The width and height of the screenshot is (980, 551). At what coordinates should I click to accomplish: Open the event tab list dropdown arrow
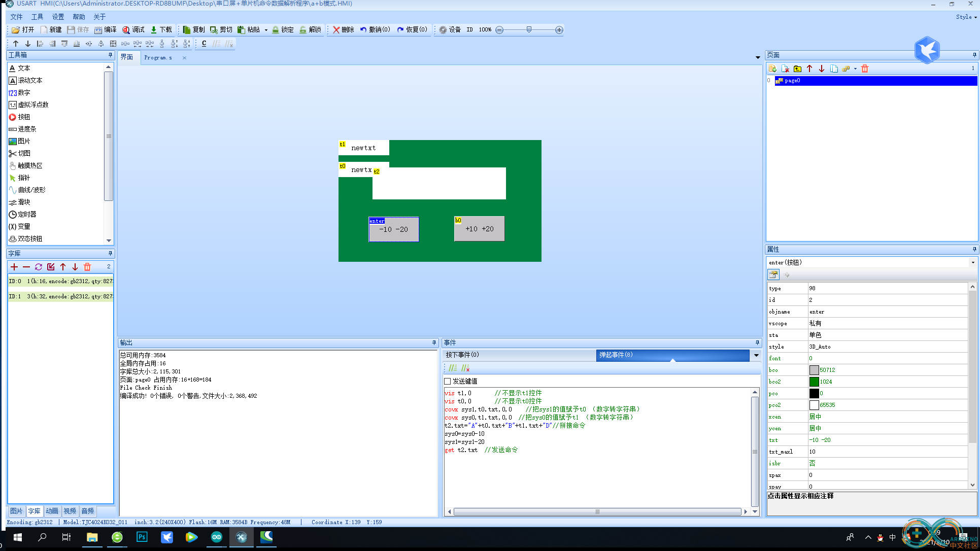click(756, 355)
